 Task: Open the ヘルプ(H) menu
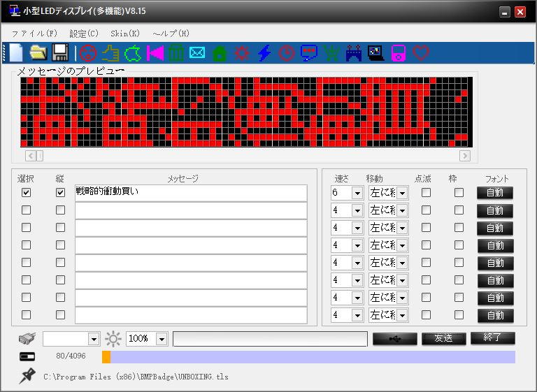click(x=171, y=34)
